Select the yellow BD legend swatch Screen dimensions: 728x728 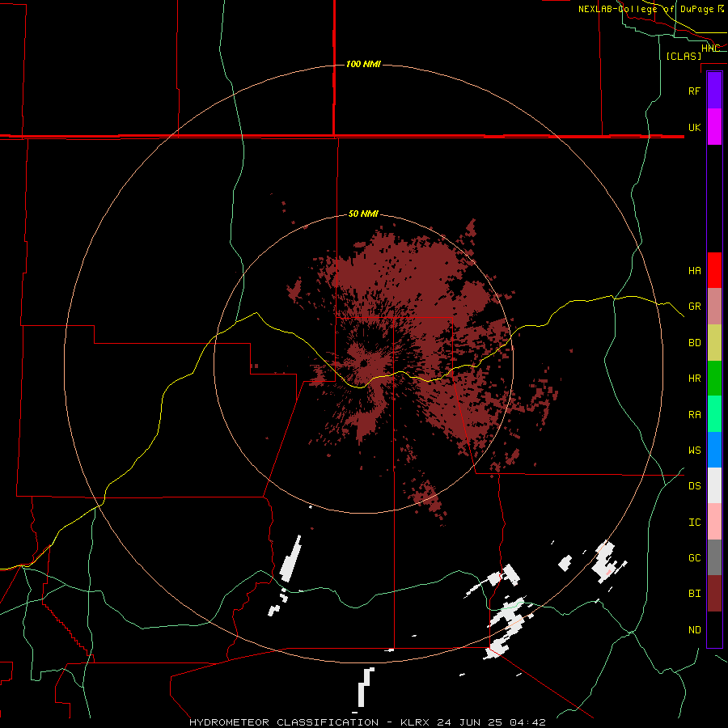[x=714, y=343]
